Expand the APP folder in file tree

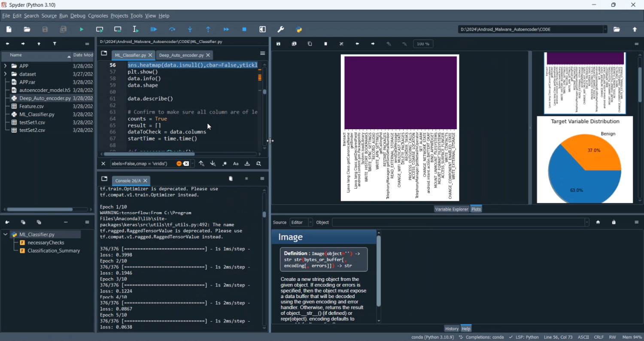tap(5, 66)
